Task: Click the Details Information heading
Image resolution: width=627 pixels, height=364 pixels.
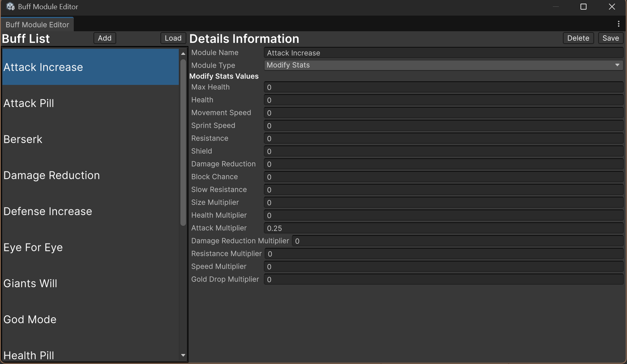Action: click(x=244, y=39)
